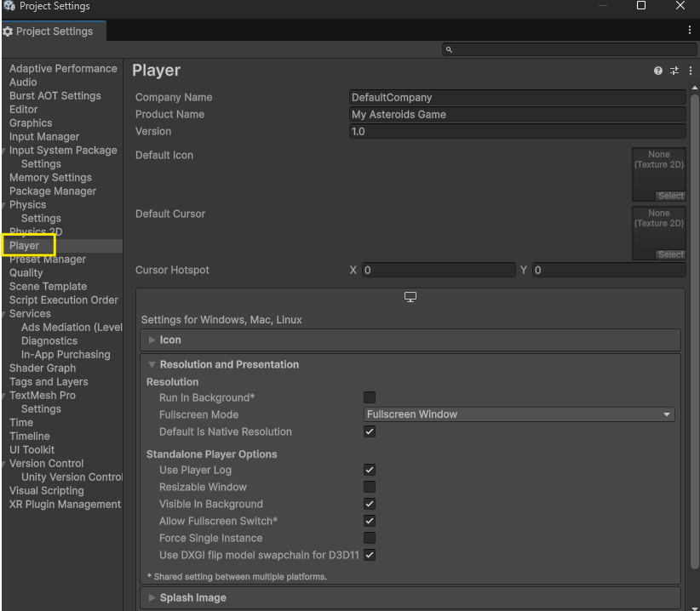Collapse Resolution and Presentation section
700x611 pixels.
pyautogui.click(x=152, y=364)
